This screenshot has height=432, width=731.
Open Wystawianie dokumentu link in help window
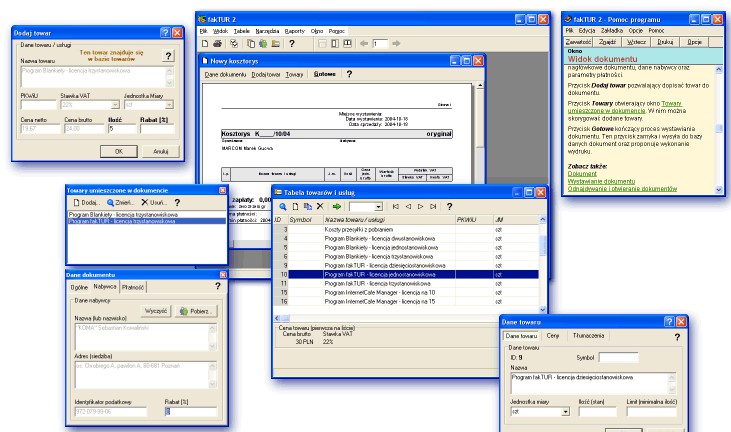[x=601, y=181]
